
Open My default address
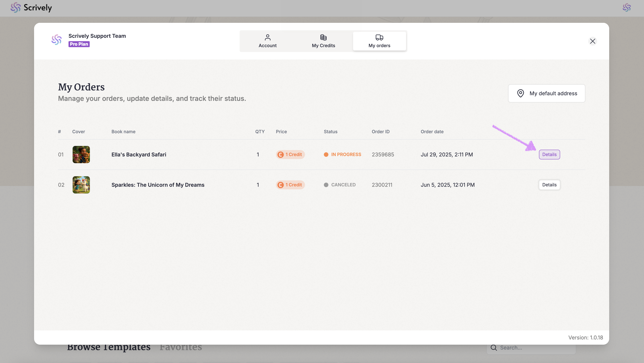tap(546, 93)
